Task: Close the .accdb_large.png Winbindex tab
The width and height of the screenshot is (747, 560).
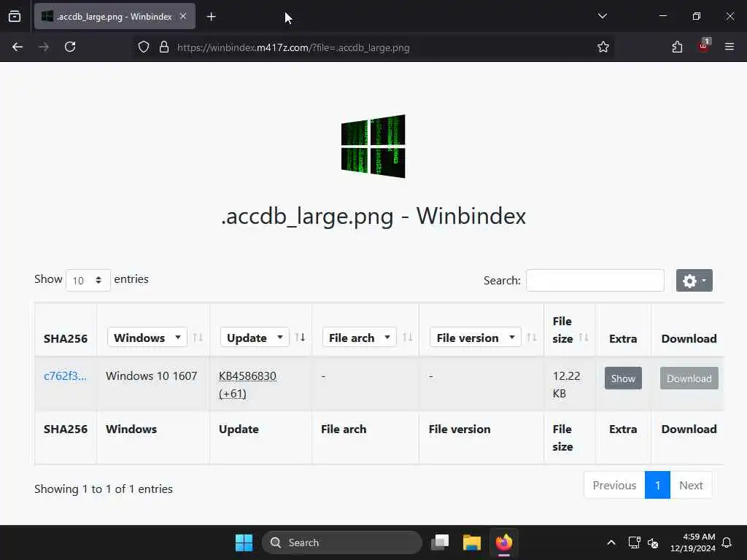Action: (183, 16)
